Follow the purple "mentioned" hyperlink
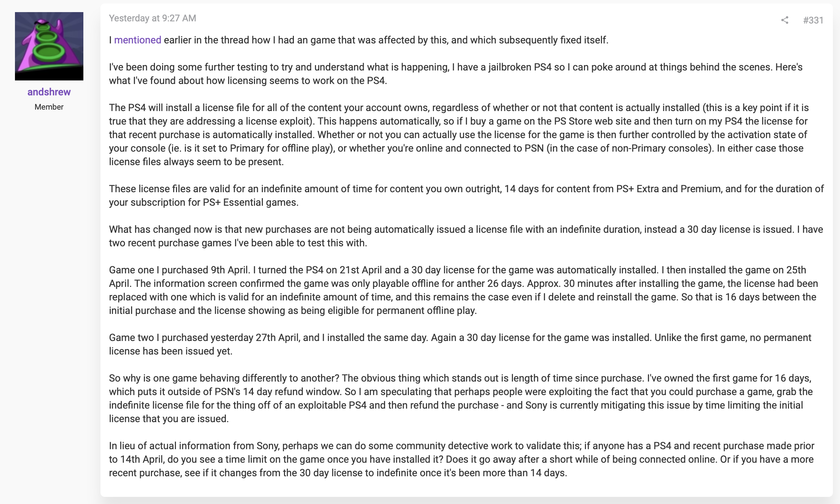Screen dimensions: 840x504 pyautogui.click(x=138, y=40)
